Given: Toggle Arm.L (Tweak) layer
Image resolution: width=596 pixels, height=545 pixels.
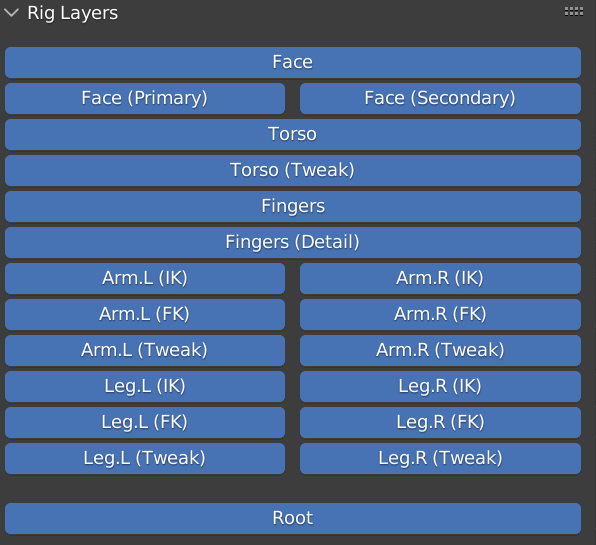Looking at the screenshot, I should (145, 350).
